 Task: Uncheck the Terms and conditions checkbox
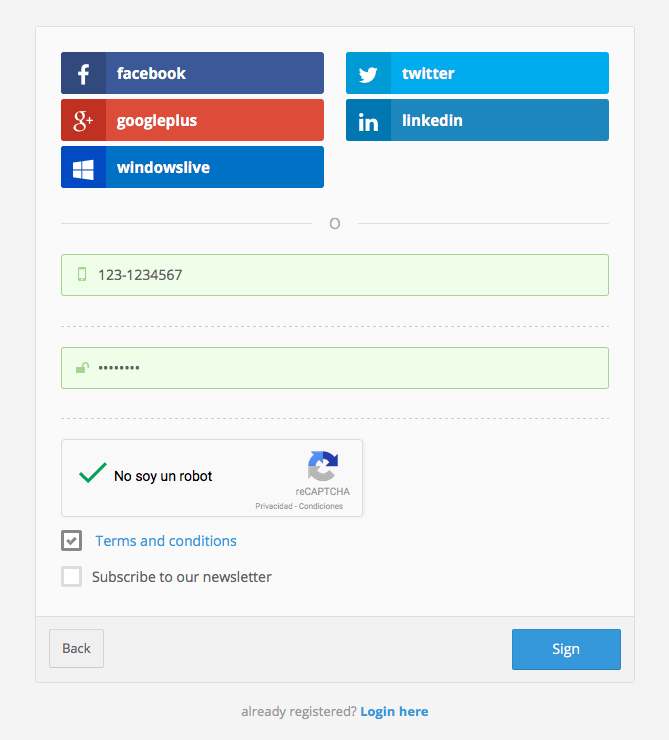point(71,541)
